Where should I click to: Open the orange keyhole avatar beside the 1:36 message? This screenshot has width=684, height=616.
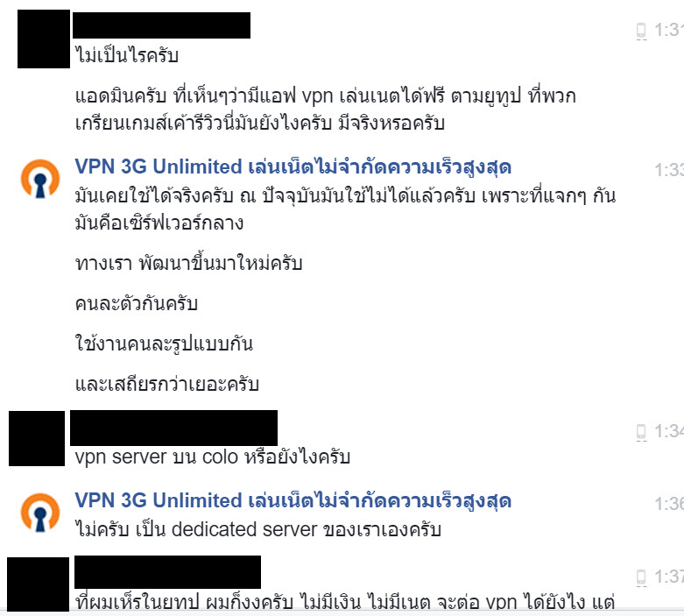pyautogui.click(x=40, y=513)
